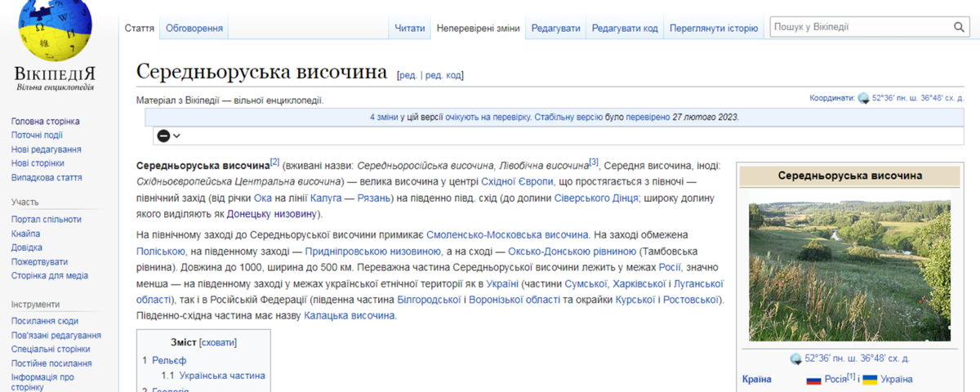Click coordinates link below infobox photo
980x392 pixels.
click(857, 359)
